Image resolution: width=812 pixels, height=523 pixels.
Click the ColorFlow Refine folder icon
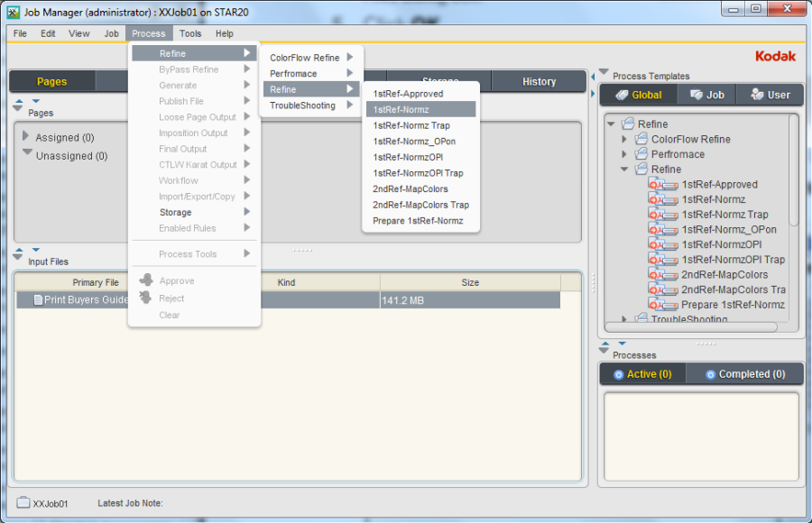point(641,139)
